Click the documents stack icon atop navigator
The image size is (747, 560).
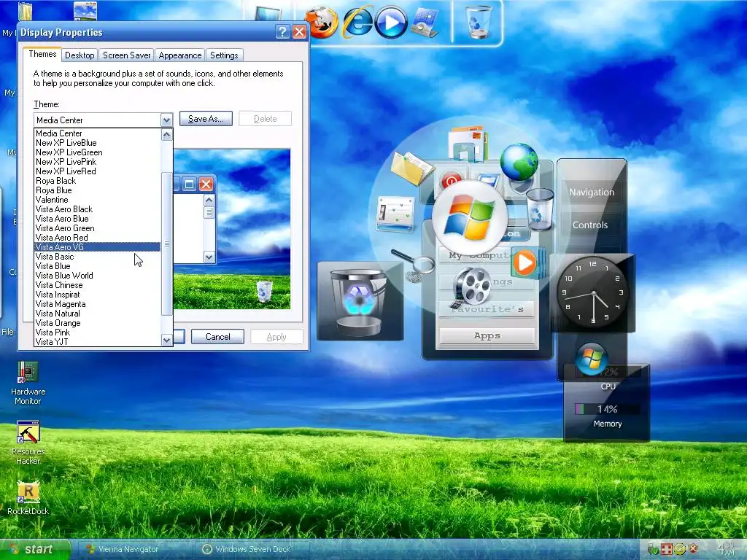coord(468,143)
